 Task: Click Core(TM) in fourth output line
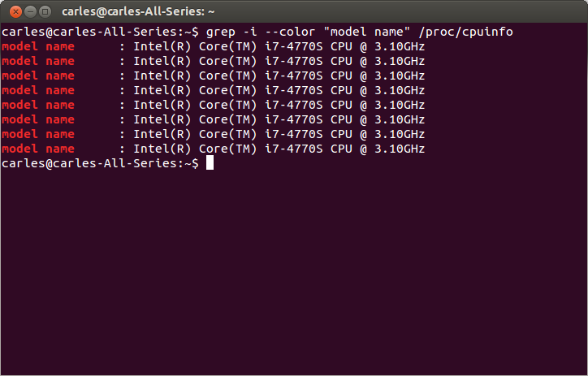(x=227, y=90)
